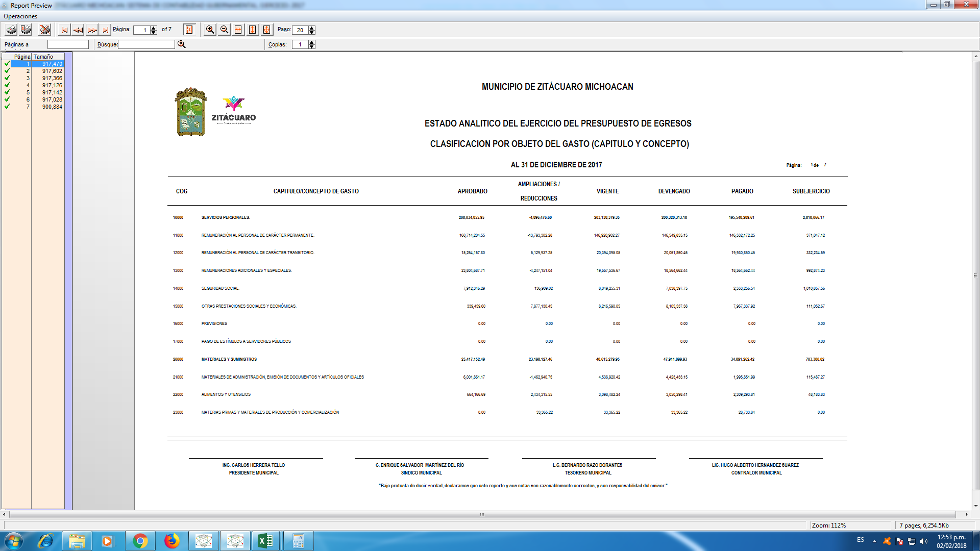980x551 pixels.
Task: Decrease Paso value with down arrow
Action: [312, 32]
